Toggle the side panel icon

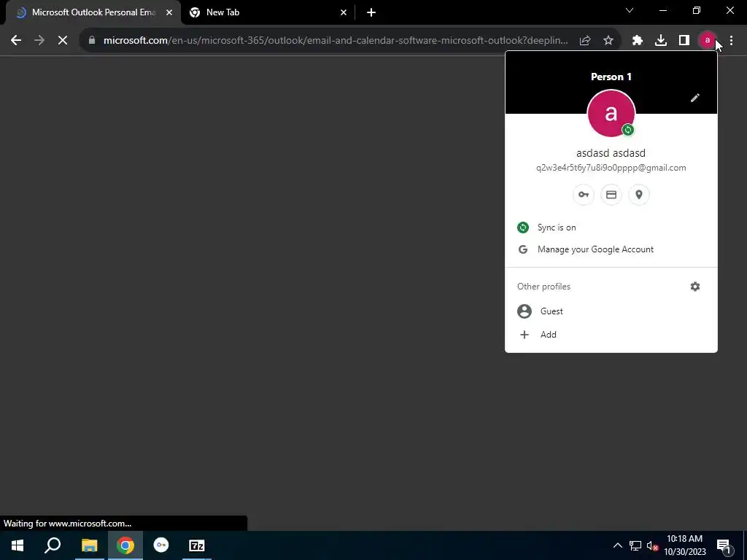pos(684,41)
